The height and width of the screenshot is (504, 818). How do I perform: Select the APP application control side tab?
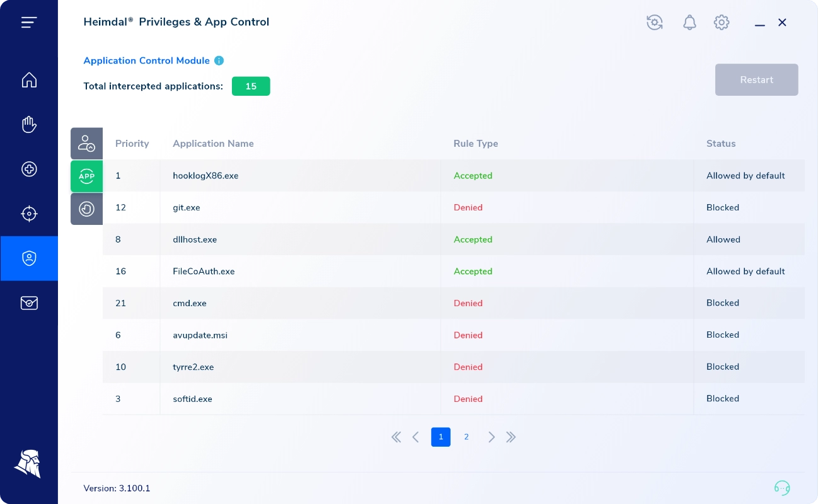(86, 176)
